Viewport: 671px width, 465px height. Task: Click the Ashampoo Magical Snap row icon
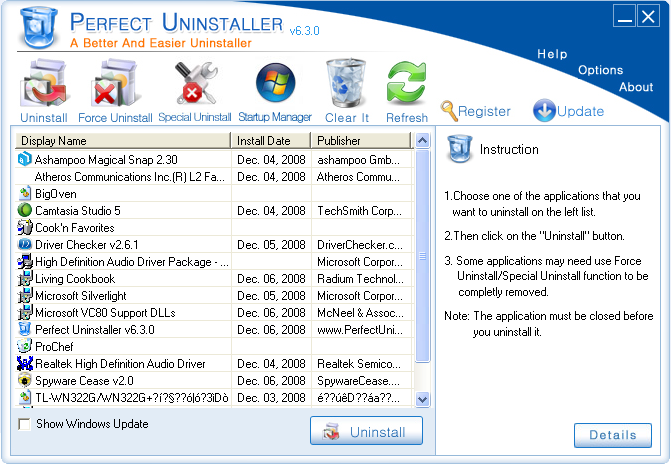click(x=24, y=159)
